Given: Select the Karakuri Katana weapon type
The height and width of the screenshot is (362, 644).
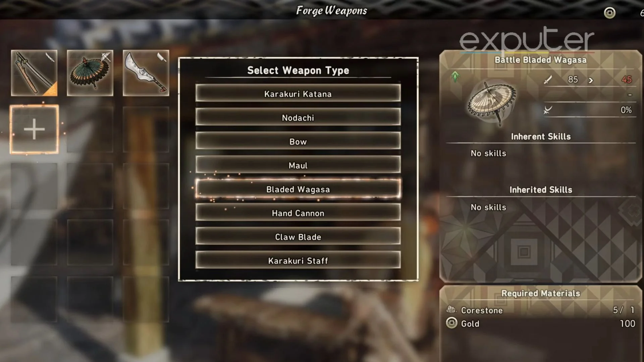Looking at the screenshot, I should pos(298,93).
